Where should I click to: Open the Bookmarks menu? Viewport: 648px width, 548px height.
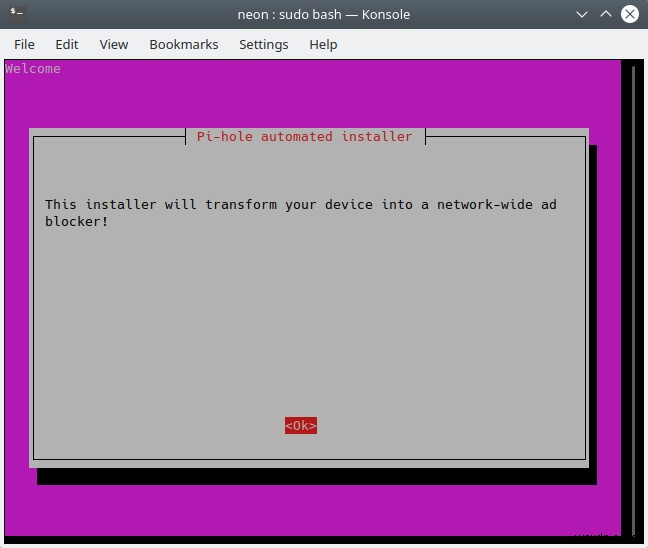183,44
